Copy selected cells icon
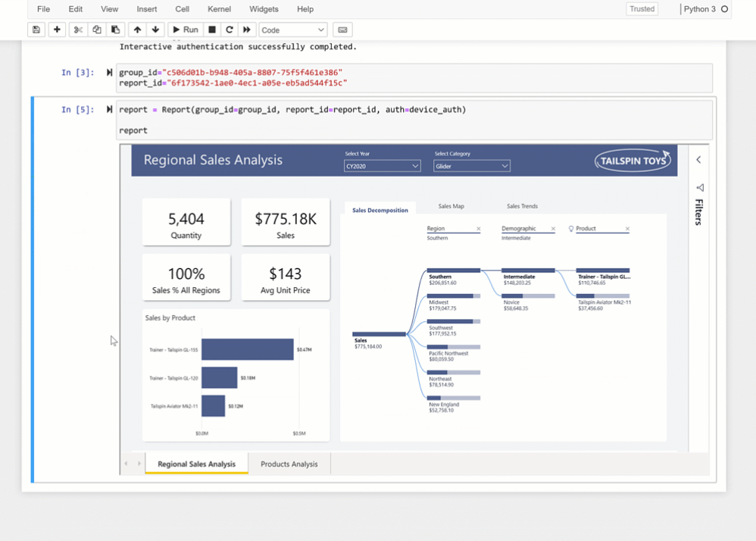 (x=97, y=30)
